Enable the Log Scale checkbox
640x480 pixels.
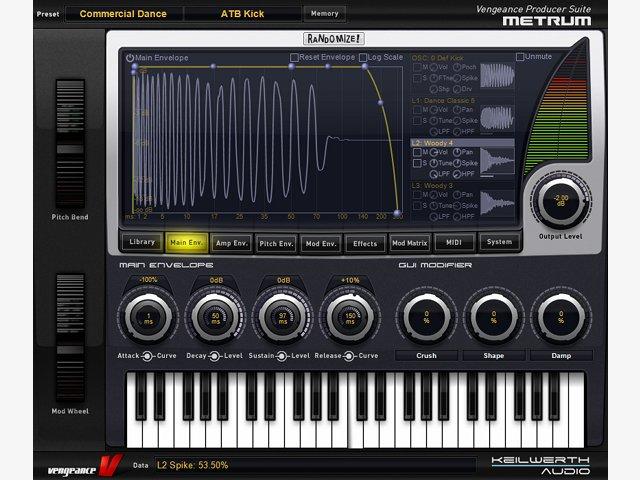362,58
